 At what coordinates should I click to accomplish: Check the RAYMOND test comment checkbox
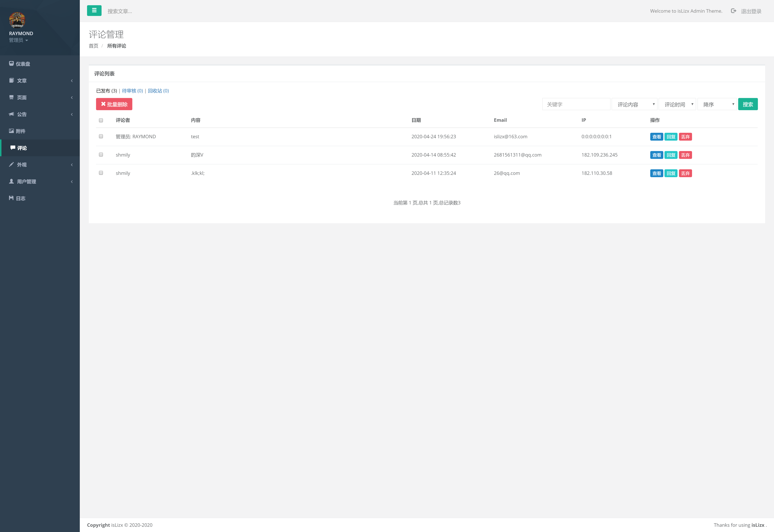pyautogui.click(x=101, y=136)
